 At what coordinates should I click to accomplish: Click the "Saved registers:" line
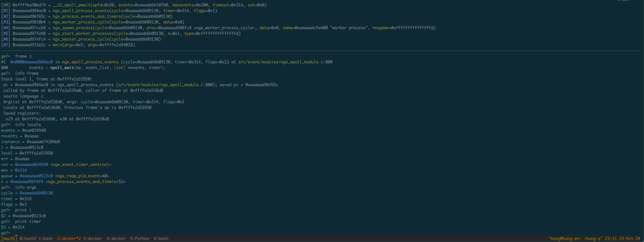pos(22,113)
